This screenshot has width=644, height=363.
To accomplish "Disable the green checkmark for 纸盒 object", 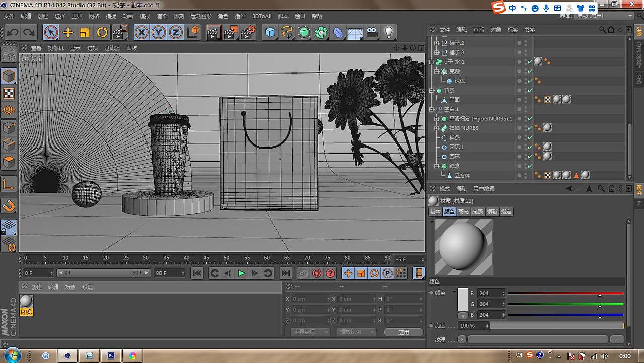I will [x=530, y=166].
